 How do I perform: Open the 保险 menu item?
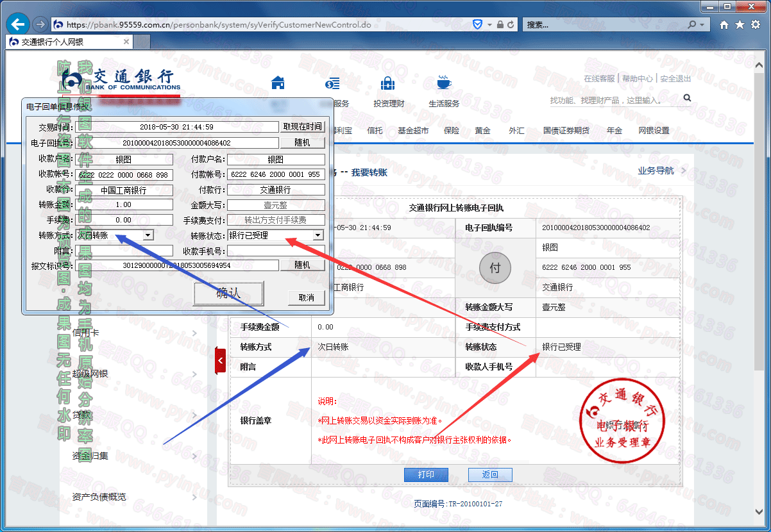(452, 131)
